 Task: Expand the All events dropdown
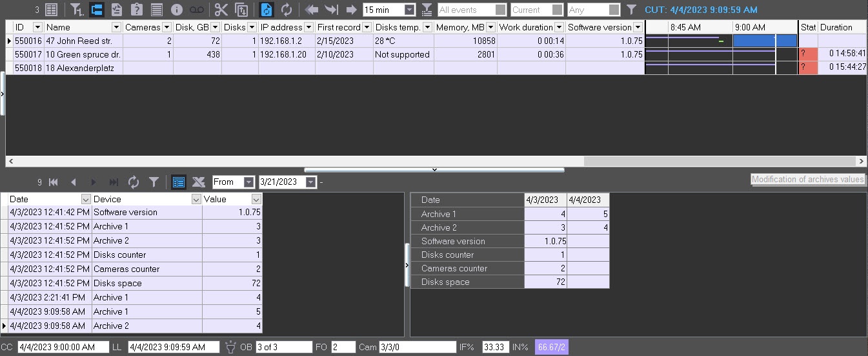point(500,10)
